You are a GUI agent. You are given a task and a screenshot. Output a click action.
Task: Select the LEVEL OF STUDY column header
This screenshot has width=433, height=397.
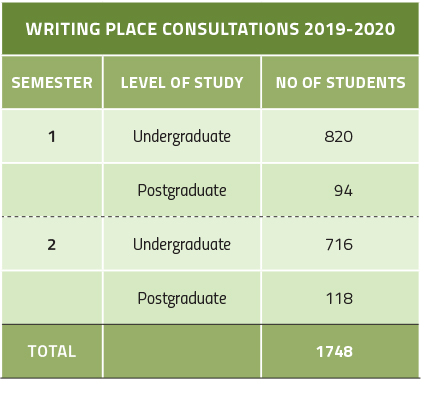[x=182, y=83]
